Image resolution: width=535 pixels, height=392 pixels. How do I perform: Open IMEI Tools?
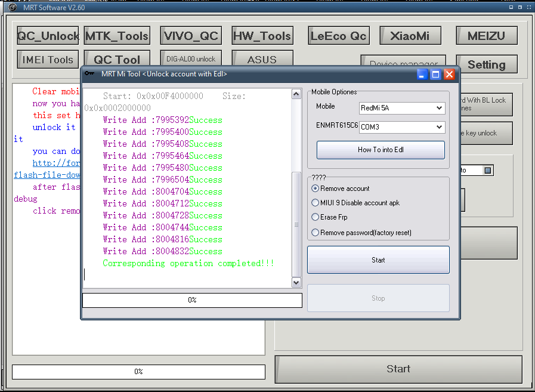48,60
